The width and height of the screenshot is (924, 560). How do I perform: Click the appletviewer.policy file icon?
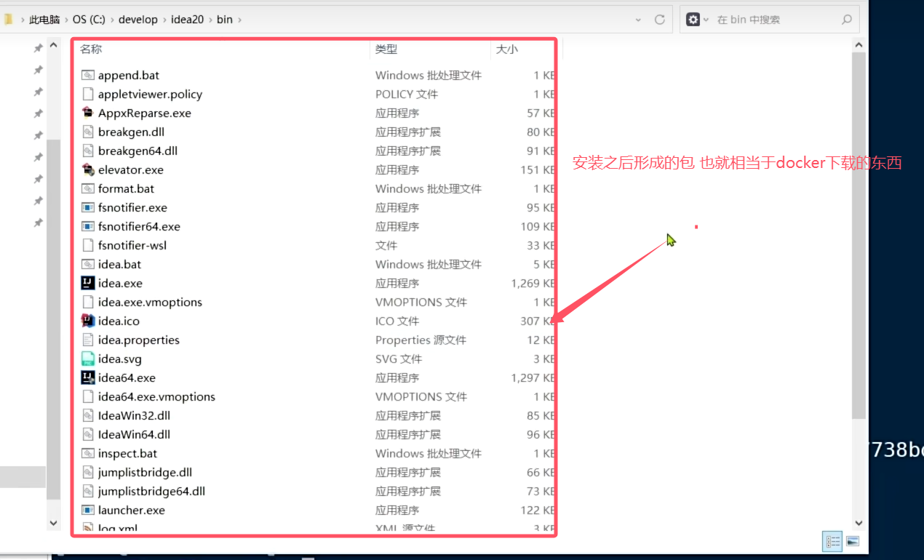pos(88,94)
